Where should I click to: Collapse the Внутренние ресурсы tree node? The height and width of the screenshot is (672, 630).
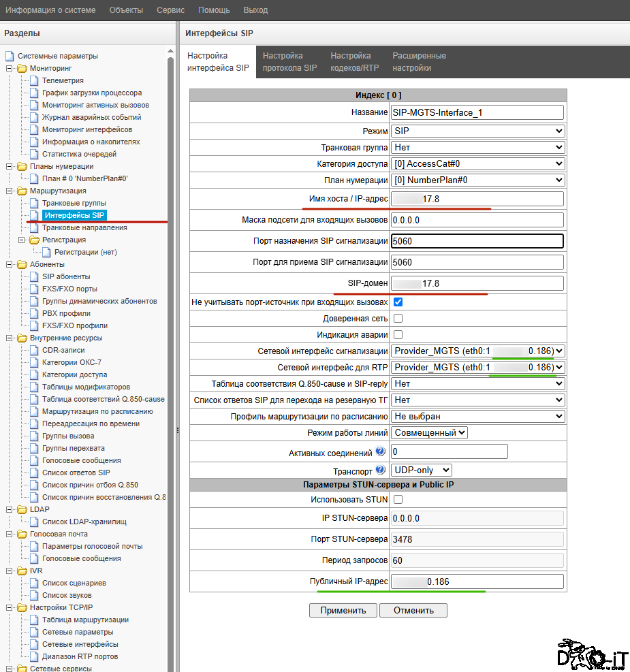coord(9,338)
